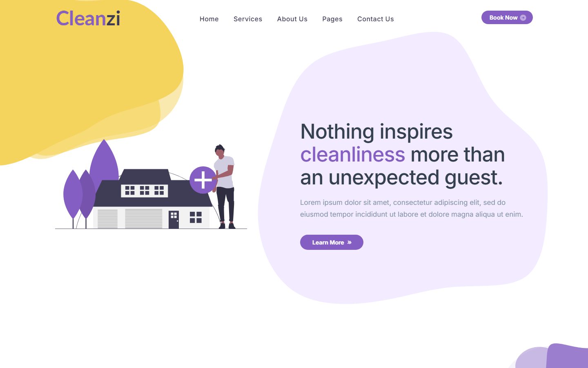
Task: Click the Book Now button
Action: click(x=507, y=18)
